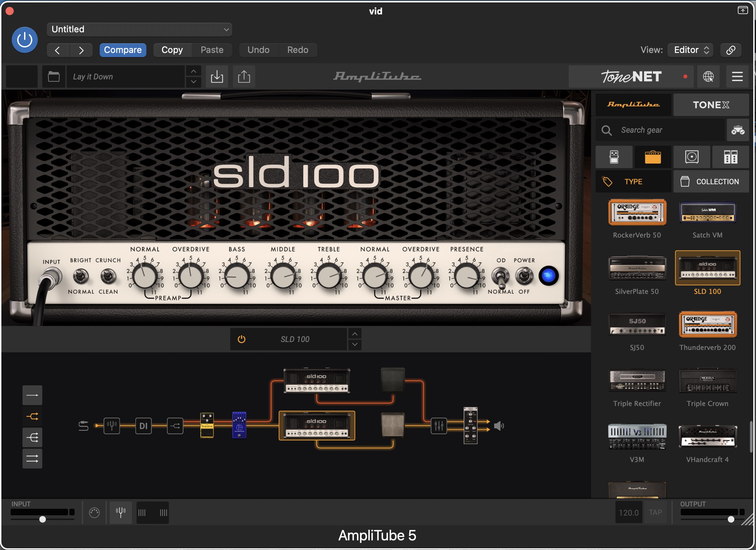Screen dimensions: 756x550
Task: Select the cabinet speaker gear category icon
Action: tap(692, 157)
